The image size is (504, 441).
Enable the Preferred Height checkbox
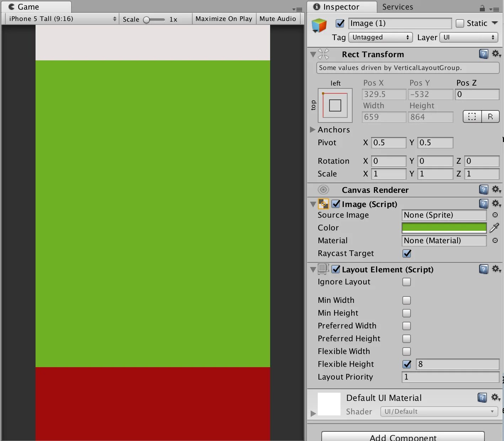point(407,339)
